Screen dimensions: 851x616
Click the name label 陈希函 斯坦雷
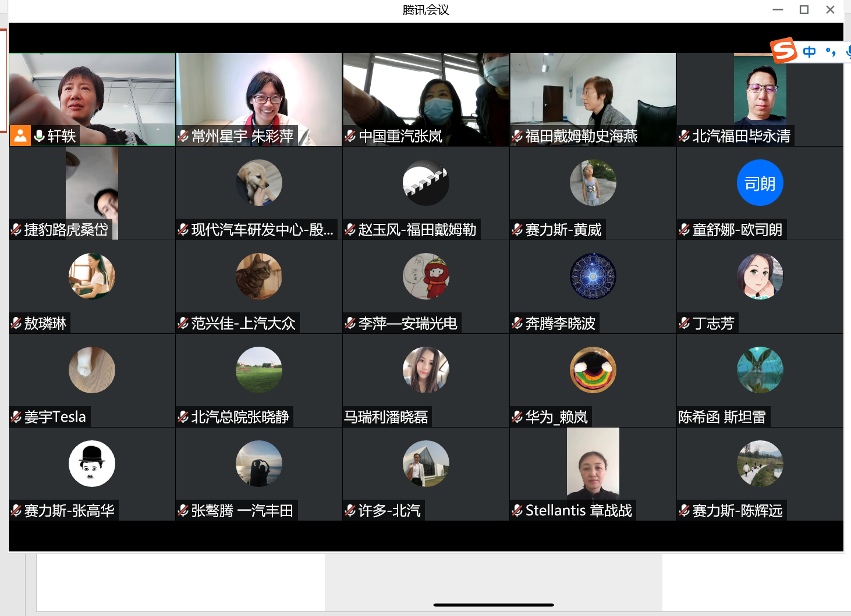click(x=722, y=417)
